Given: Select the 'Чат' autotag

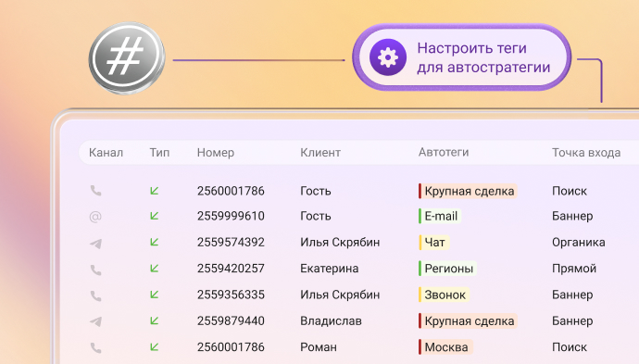Looking at the screenshot, I should [434, 242].
